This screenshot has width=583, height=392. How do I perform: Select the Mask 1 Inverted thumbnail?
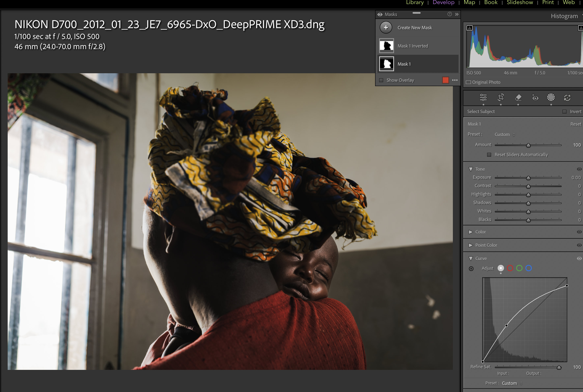(x=387, y=46)
